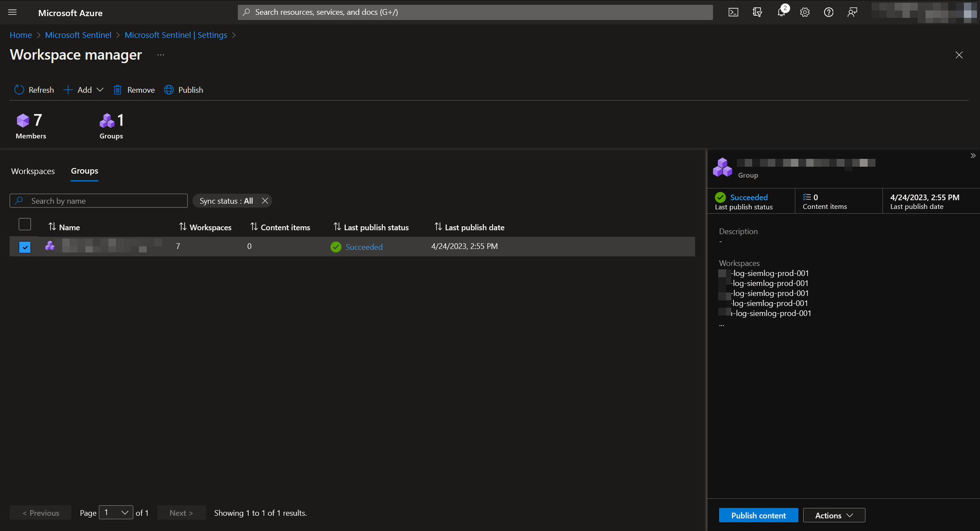980x531 pixels.
Task: Focus the global search resources box
Action: point(475,12)
